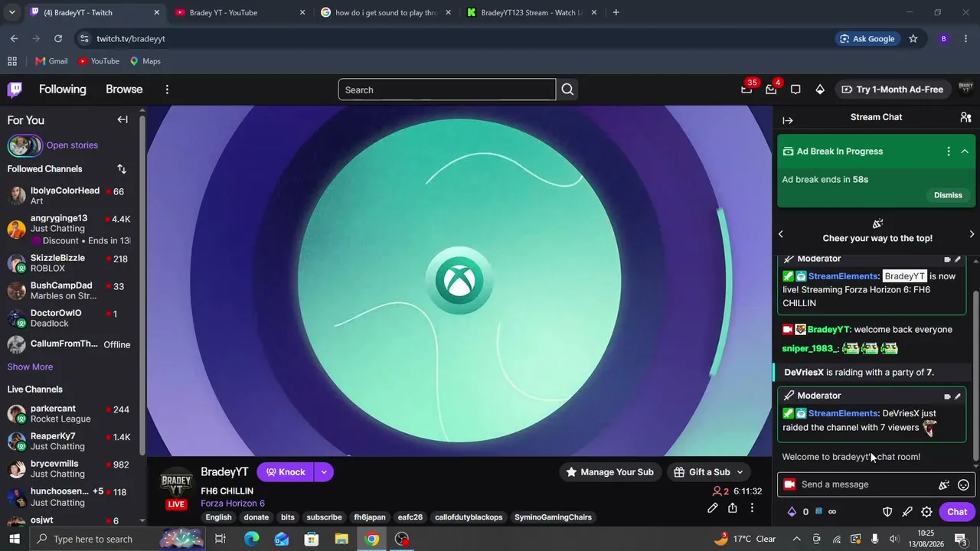Open the Shield Mode icon

[887, 512]
